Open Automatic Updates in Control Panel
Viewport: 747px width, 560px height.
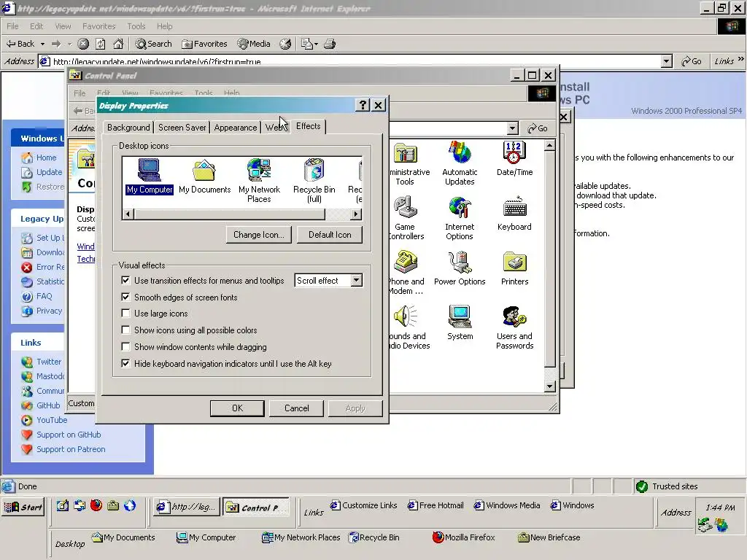[x=460, y=163]
